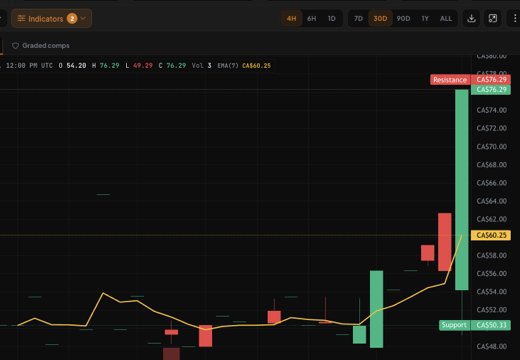This screenshot has height=360, width=520.
Task: Expand chart to fullscreen
Action: coord(493,18)
